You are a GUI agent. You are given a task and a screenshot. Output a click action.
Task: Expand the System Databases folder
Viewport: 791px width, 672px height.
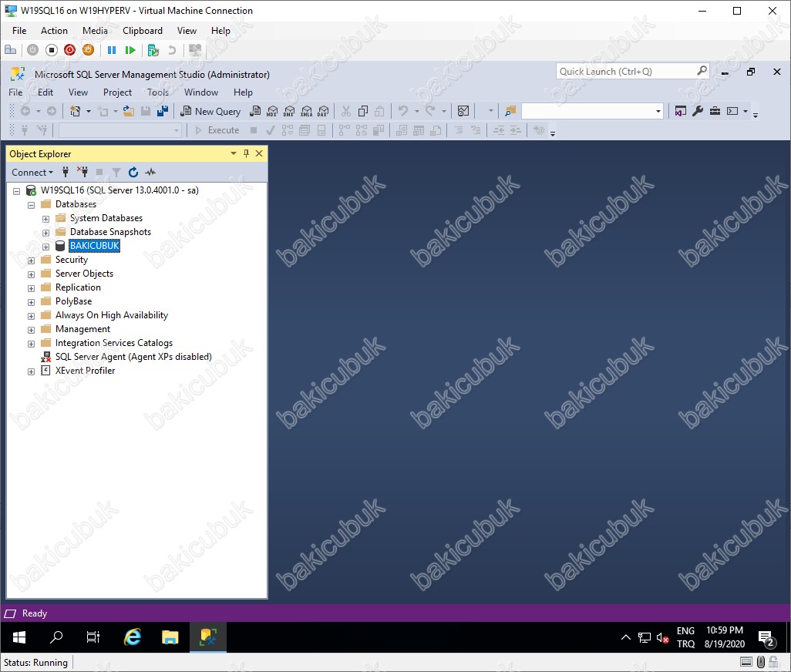pyautogui.click(x=46, y=219)
